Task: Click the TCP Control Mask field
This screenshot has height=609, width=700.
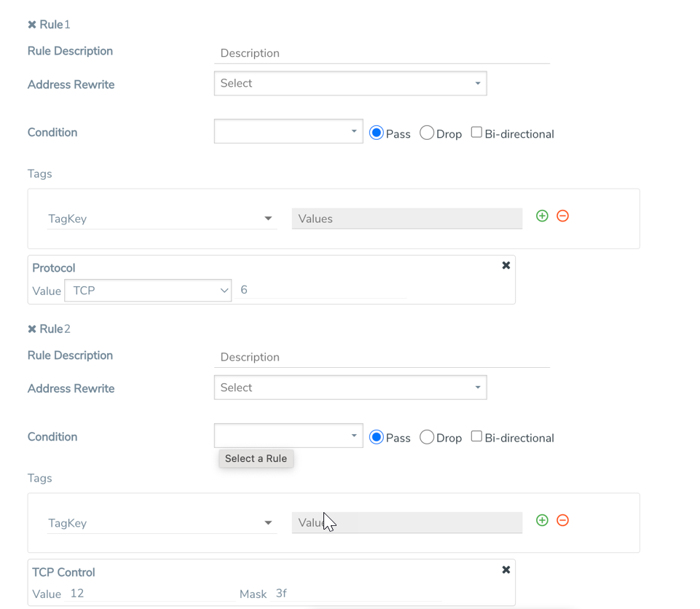Action: coord(357,594)
